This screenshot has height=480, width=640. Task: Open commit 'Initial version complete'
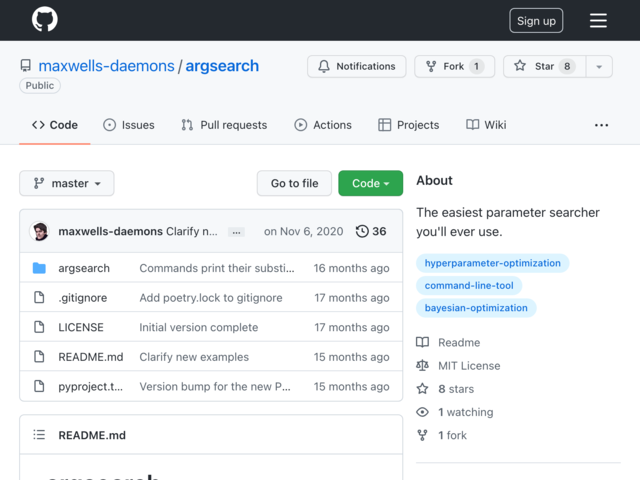tap(199, 327)
